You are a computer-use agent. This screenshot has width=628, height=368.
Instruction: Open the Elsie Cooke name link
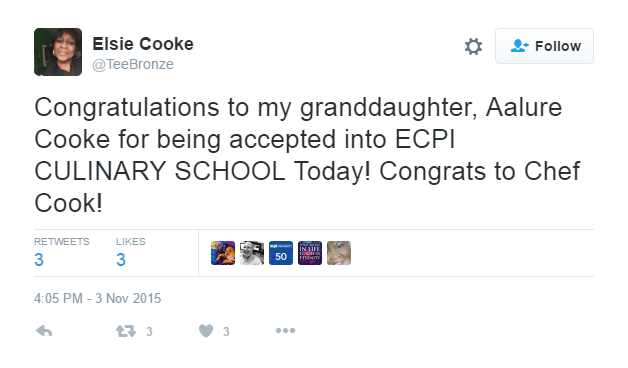coord(143,44)
